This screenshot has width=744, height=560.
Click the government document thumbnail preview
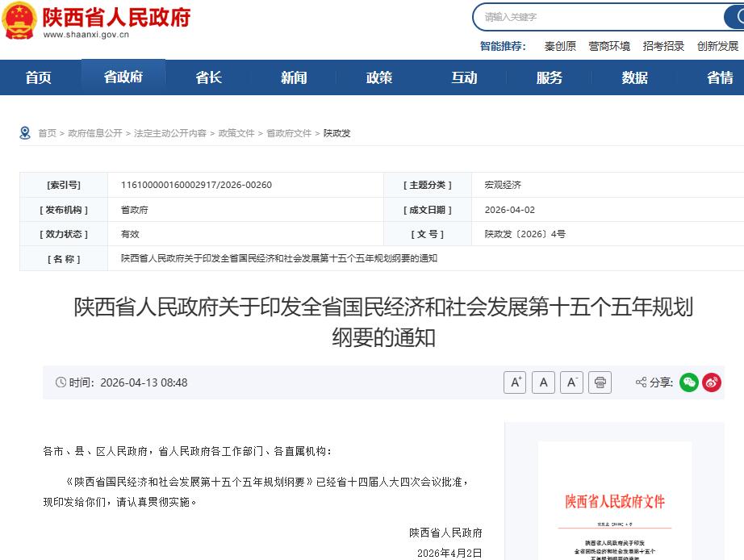(615, 500)
